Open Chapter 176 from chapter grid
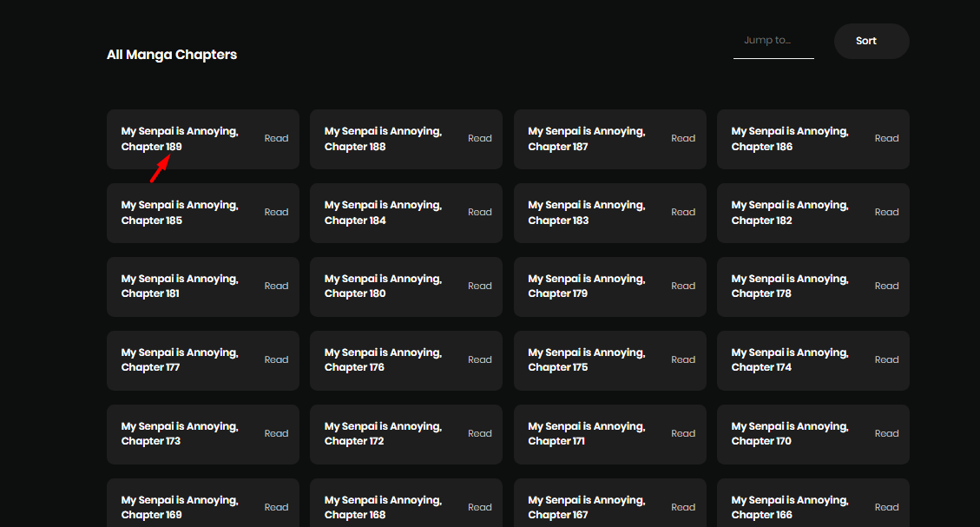This screenshot has width=980, height=527. pos(383,360)
